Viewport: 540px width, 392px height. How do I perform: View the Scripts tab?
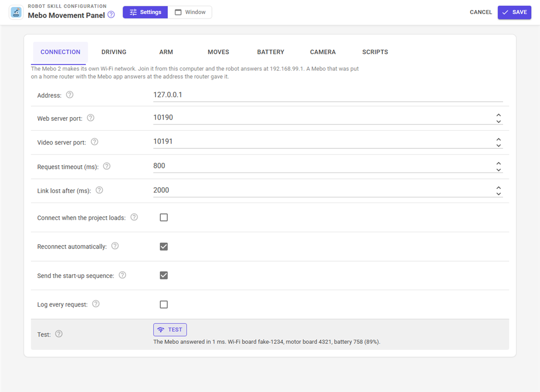[375, 52]
